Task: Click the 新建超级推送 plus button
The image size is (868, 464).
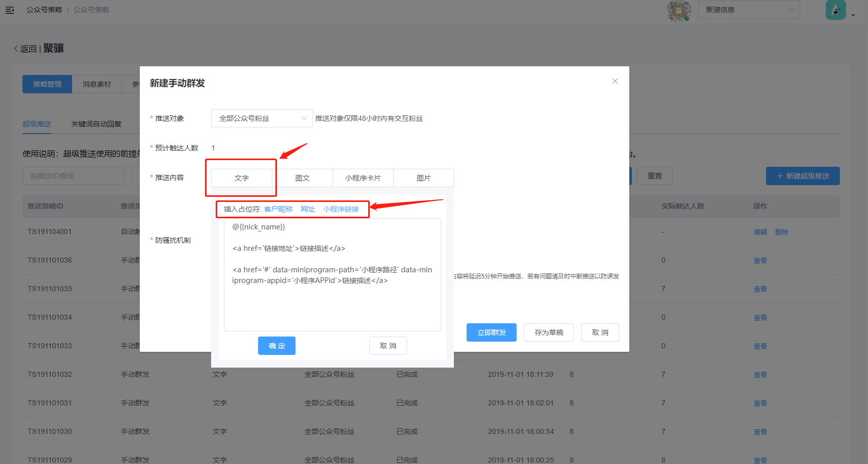Action: (x=802, y=176)
